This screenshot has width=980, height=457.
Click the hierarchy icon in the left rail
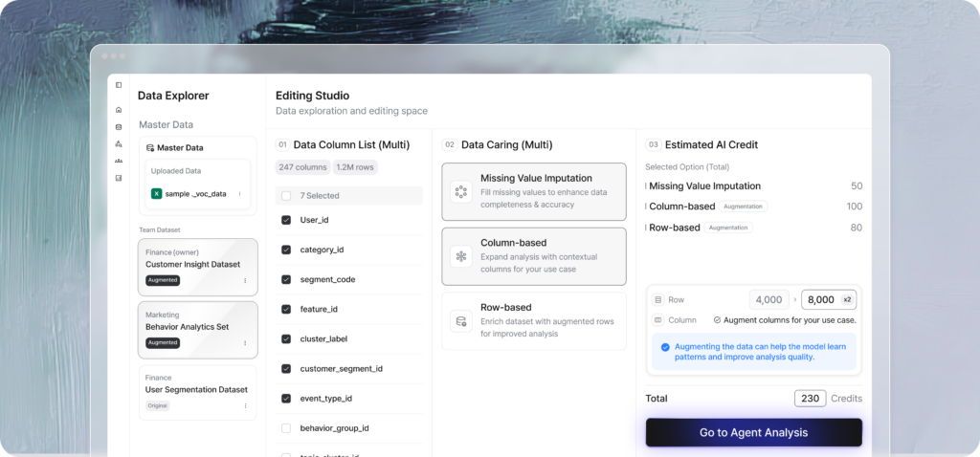coord(119,143)
